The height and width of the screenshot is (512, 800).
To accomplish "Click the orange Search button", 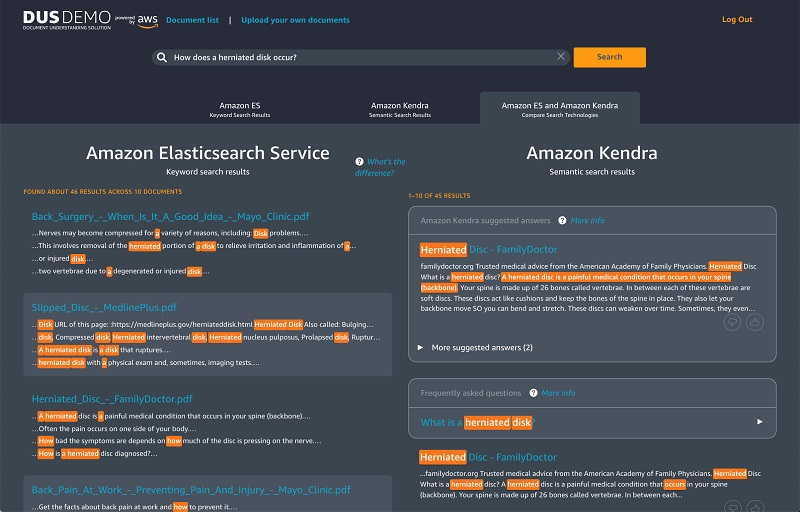I will click(609, 57).
